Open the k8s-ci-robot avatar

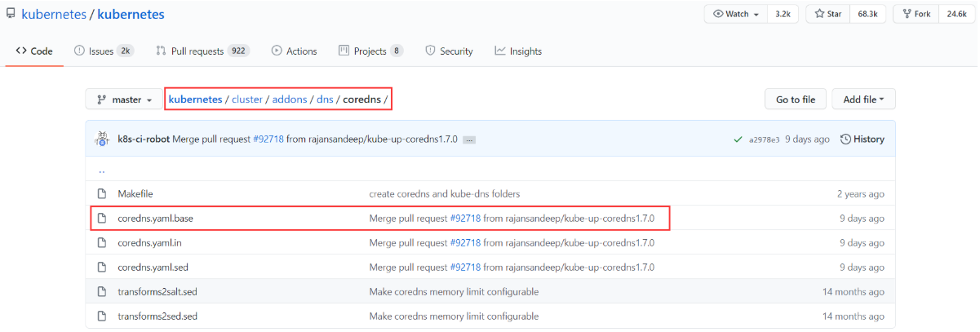[x=103, y=139]
